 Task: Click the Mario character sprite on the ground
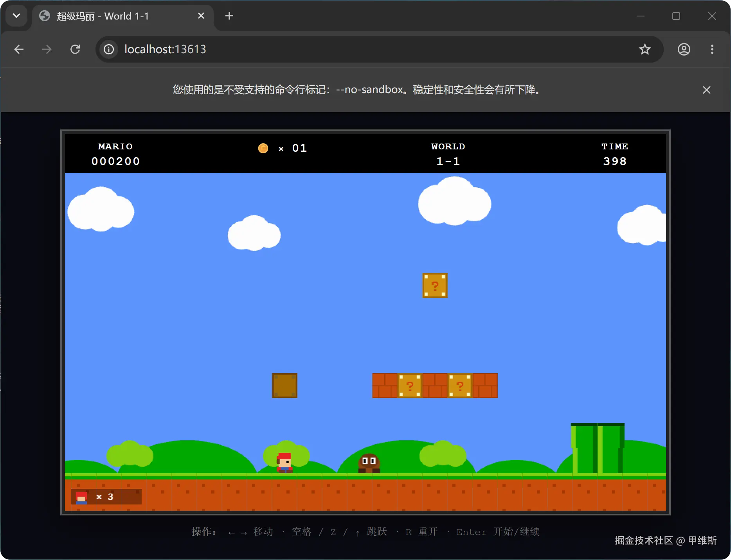click(x=284, y=463)
